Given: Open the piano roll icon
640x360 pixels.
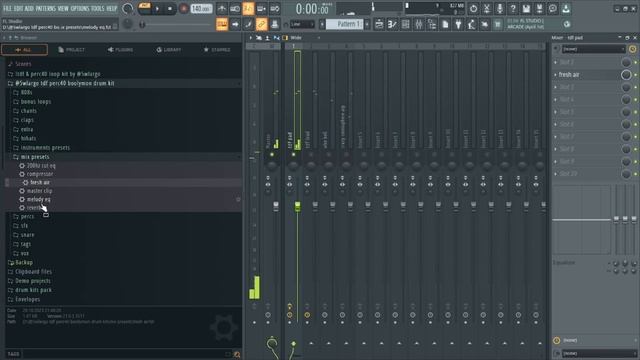Looking at the screenshot, I should (392, 24).
